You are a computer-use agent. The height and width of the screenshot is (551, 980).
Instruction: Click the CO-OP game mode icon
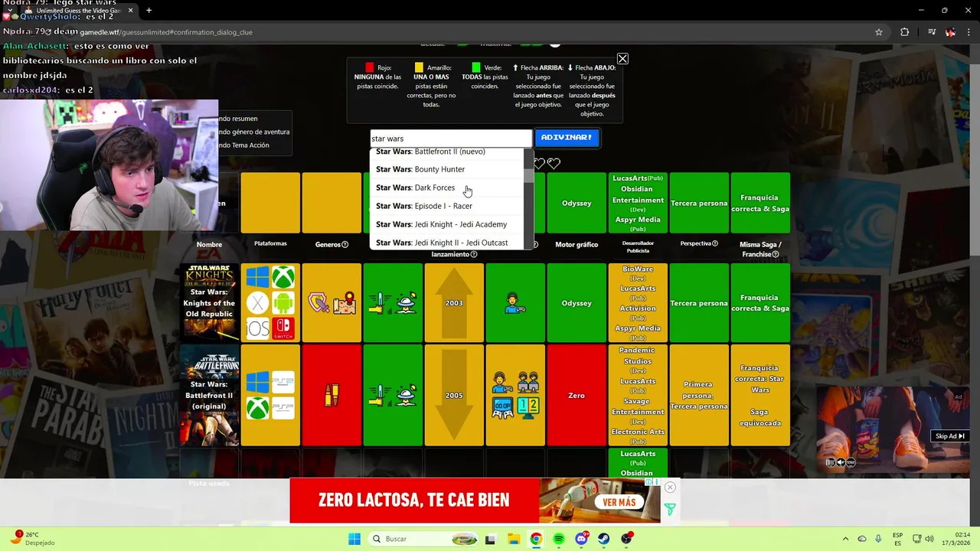click(x=503, y=408)
